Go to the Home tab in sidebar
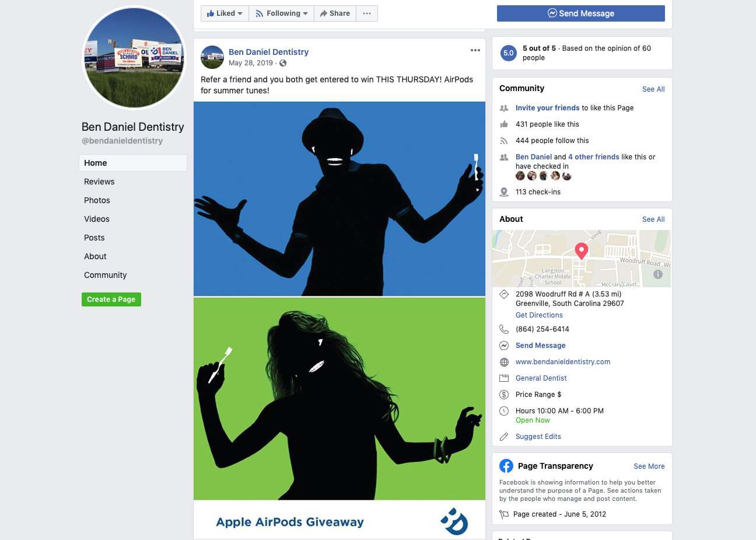 [133, 163]
